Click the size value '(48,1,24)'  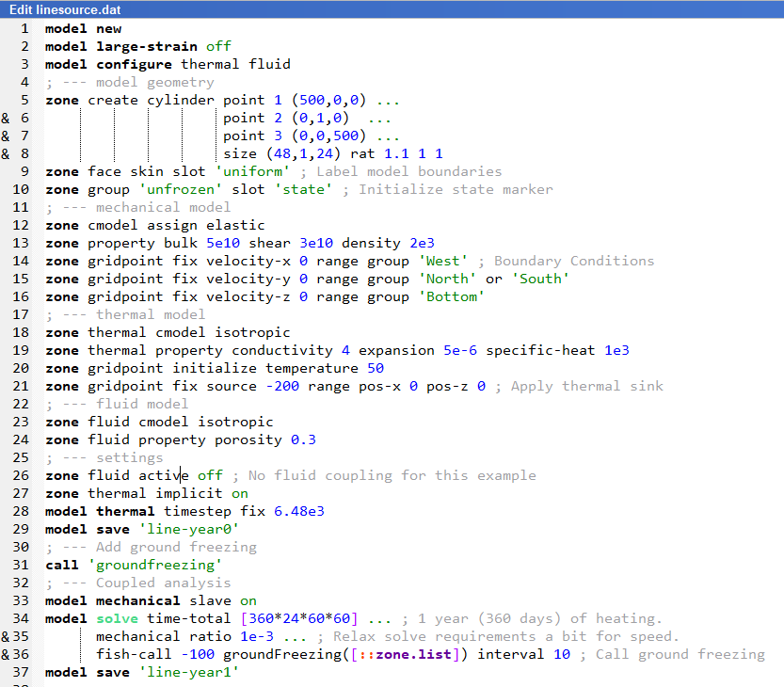(x=303, y=154)
